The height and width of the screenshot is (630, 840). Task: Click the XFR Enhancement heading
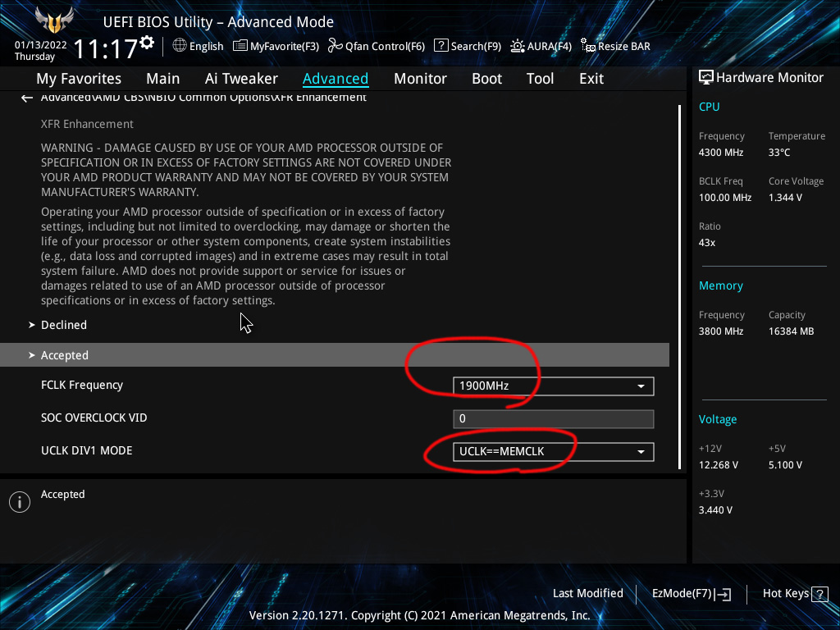point(87,124)
